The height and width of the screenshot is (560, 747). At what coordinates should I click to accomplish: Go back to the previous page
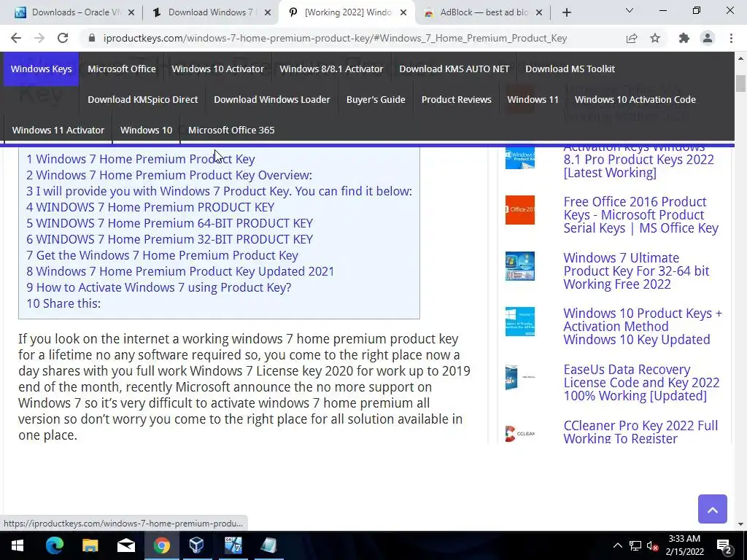16,38
